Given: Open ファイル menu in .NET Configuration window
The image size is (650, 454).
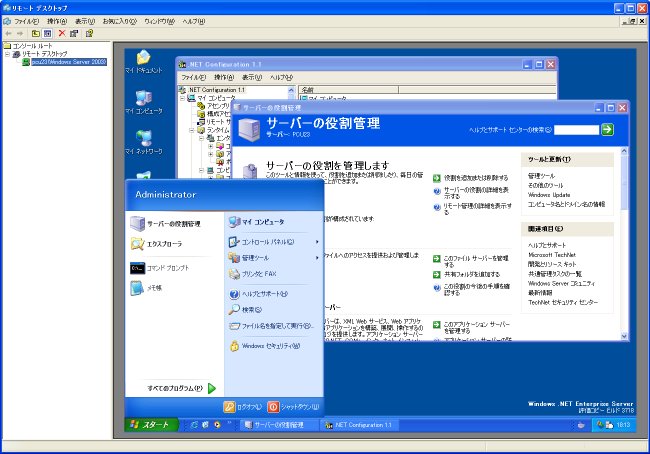Looking at the screenshot, I should 194,78.
